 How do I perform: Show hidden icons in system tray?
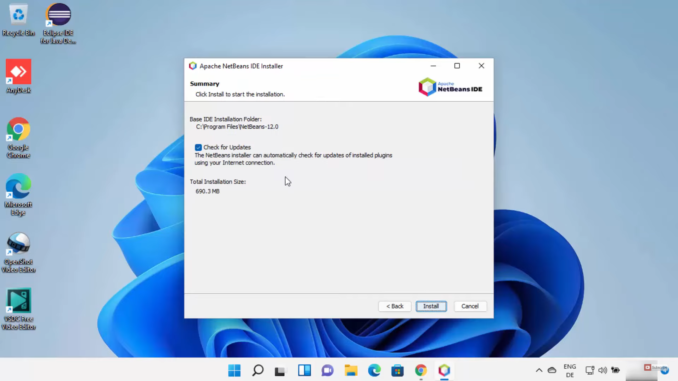point(539,370)
